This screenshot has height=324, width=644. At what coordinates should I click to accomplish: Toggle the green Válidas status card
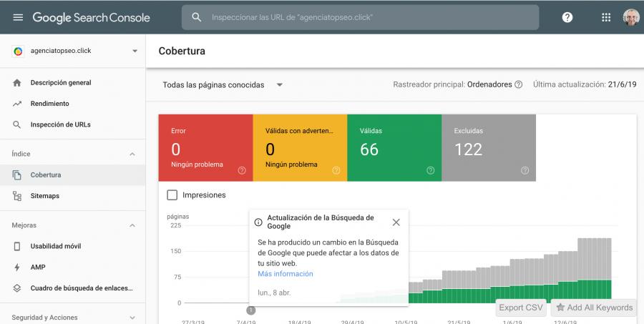[x=394, y=147]
